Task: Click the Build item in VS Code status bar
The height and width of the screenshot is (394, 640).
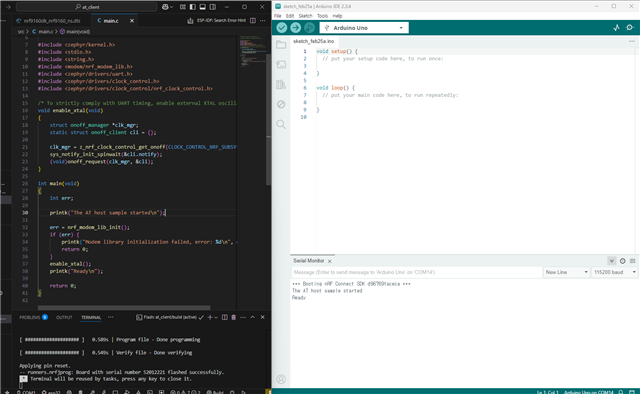Action: (216, 392)
